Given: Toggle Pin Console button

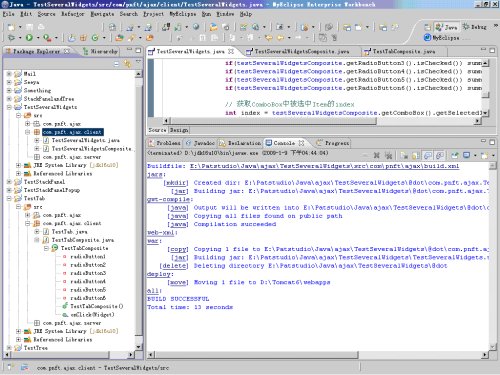Looking at the screenshot, I should 455,155.
